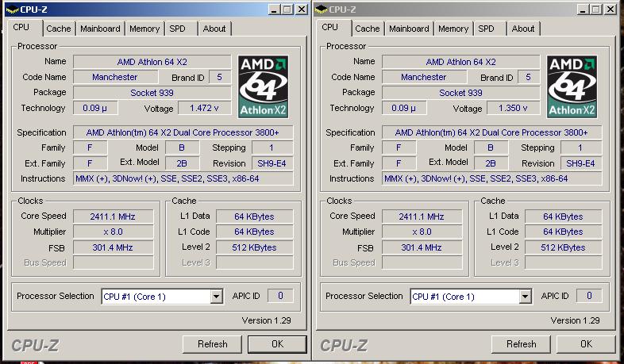Click Ext. Model 2B in right window
The height and width of the screenshot is (364, 624).
(x=491, y=163)
